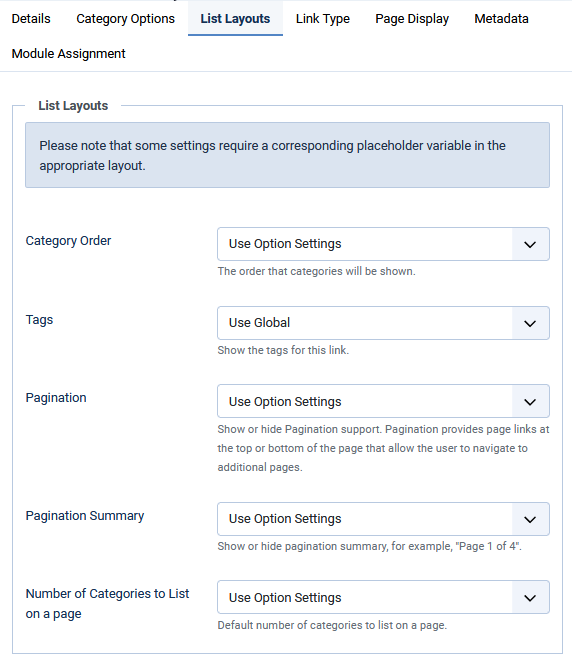Click the Category Order dropdown chevron arrow
The height and width of the screenshot is (659, 572).
(530, 244)
